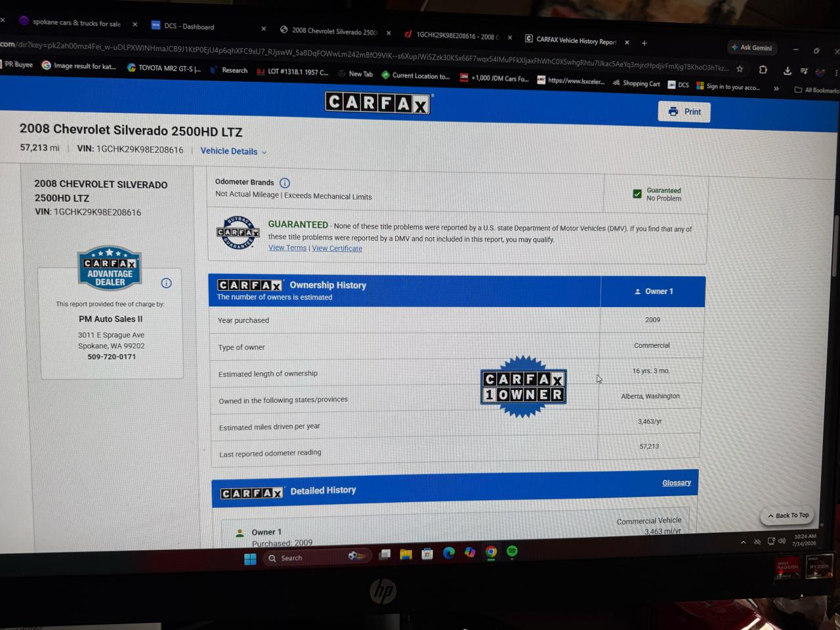Open Task View from the taskbar
Viewport: 840px width, 630px height.
385,555
